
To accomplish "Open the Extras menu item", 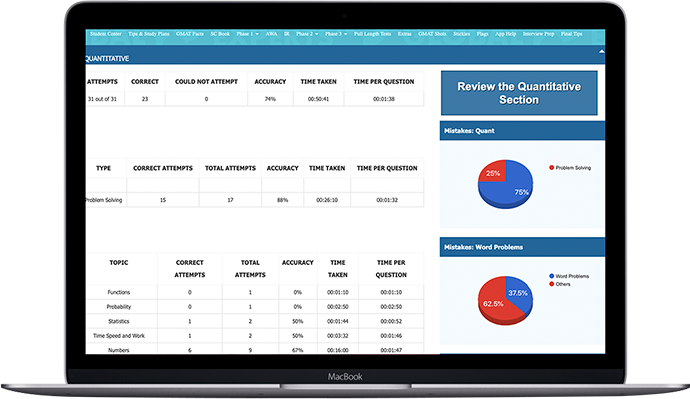I will pyautogui.click(x=404, y=34).
